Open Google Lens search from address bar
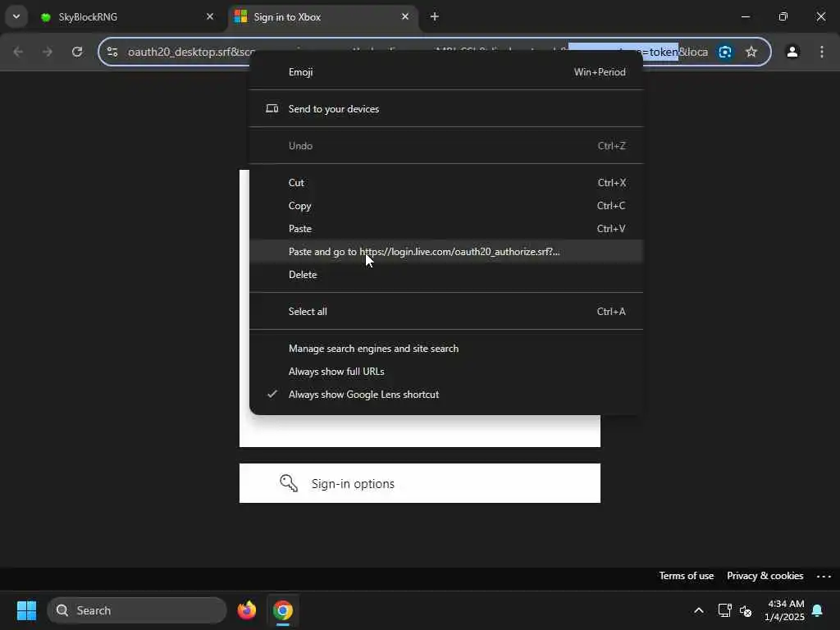Screen dimensions: 840x630 coord(725,52)
